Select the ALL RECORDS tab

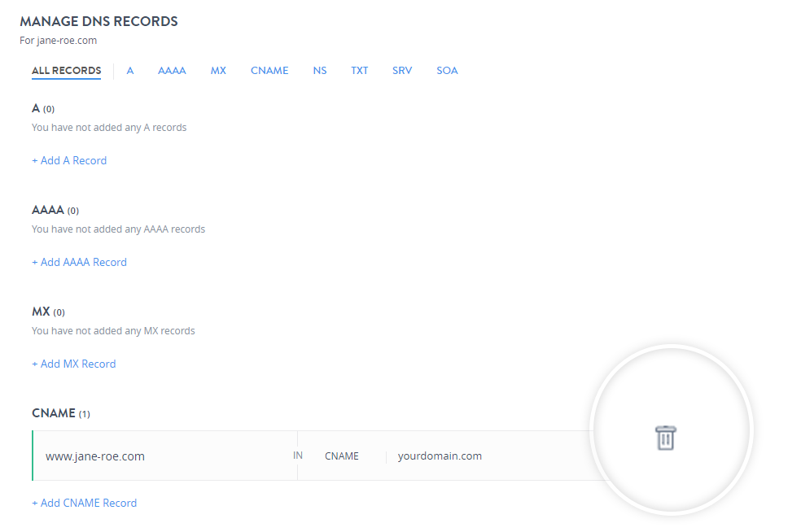click(x=66, y=71)
